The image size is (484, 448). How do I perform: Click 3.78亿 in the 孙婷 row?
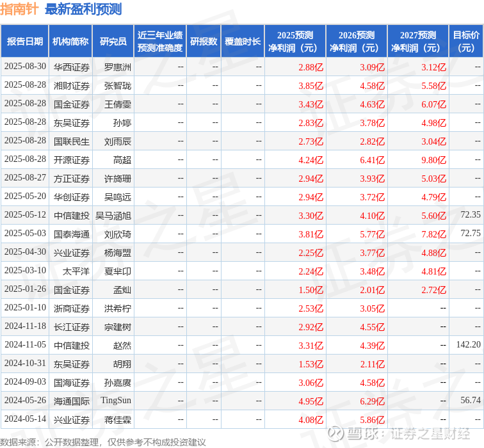[x=372, y=123]
